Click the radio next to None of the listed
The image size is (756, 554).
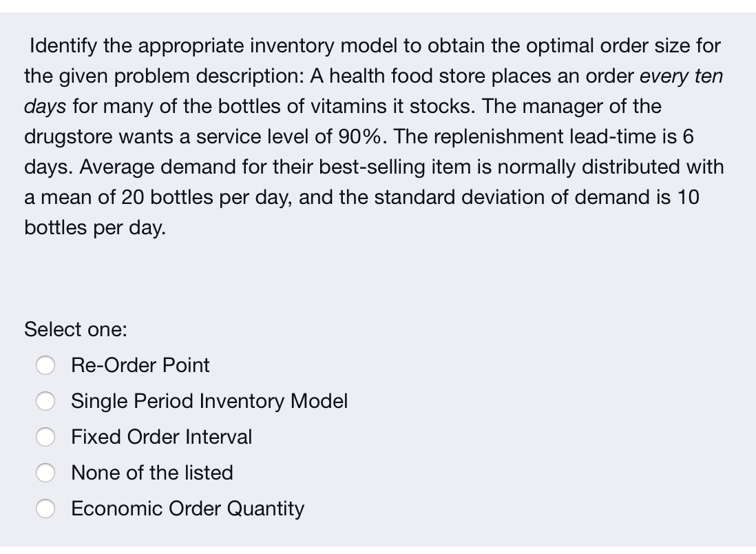click(45, 473)
